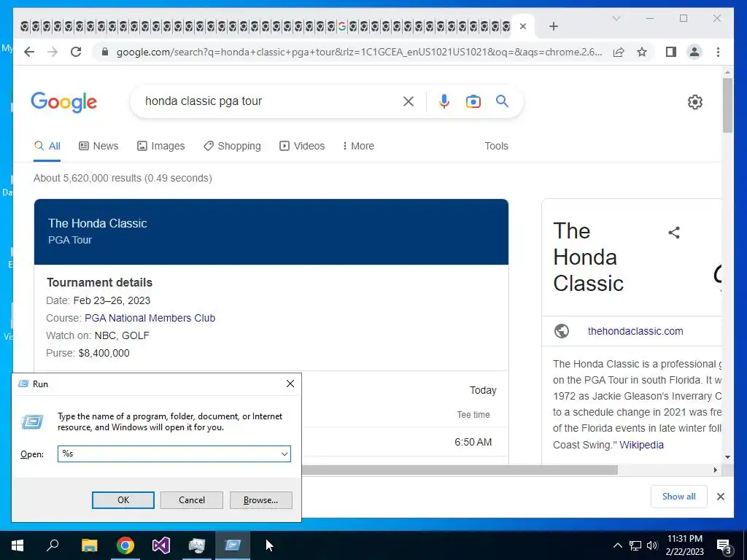The width and height of the screenshot is (747, 560).
Task: Open File Explorer from the taskbar
Action: tap(90, 545)
